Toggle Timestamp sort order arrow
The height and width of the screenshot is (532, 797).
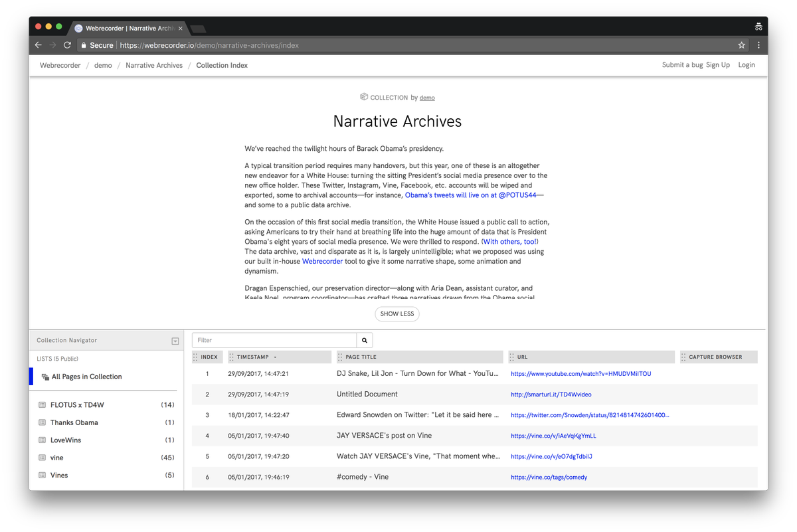(275, 357)
